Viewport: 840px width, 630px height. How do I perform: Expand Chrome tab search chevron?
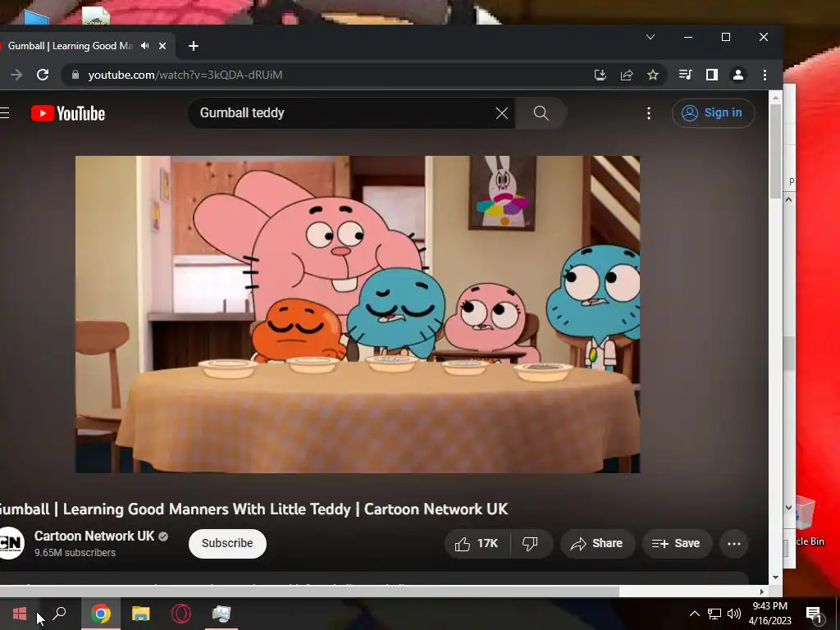click(x=651, y=37)
